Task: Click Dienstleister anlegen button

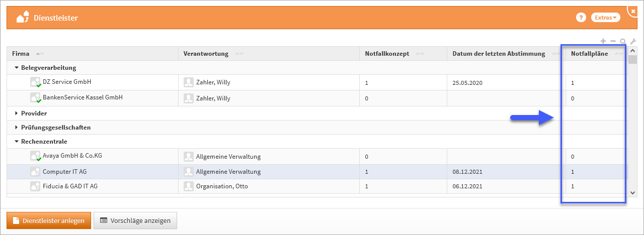Action: point(49,220)
